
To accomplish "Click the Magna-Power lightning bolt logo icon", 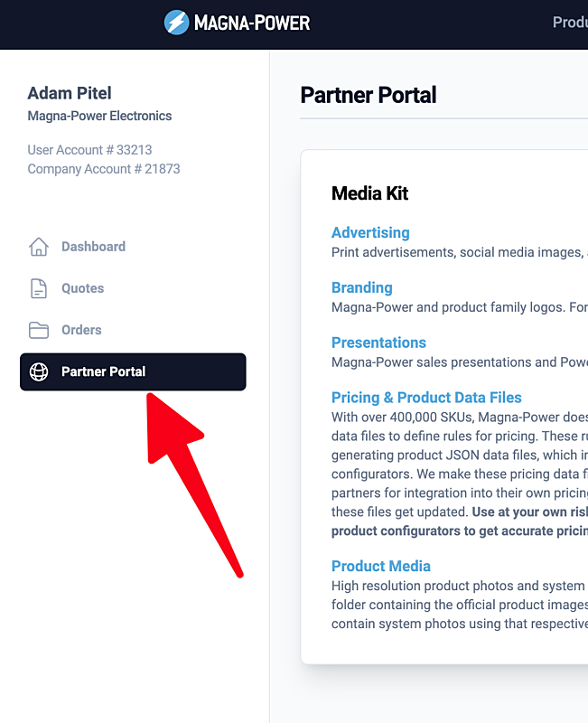I will click(176, 22).
